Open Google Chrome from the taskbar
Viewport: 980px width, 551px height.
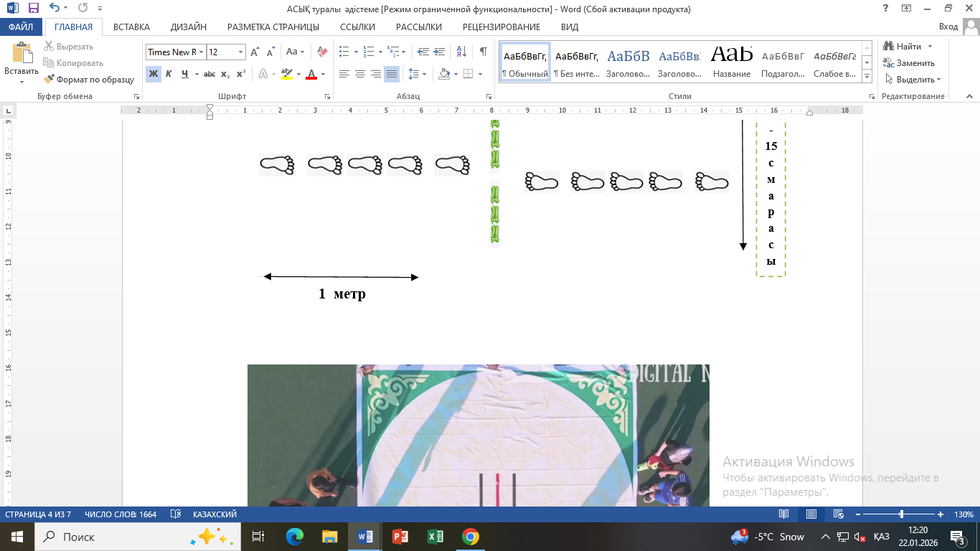[x=471, y=537]
